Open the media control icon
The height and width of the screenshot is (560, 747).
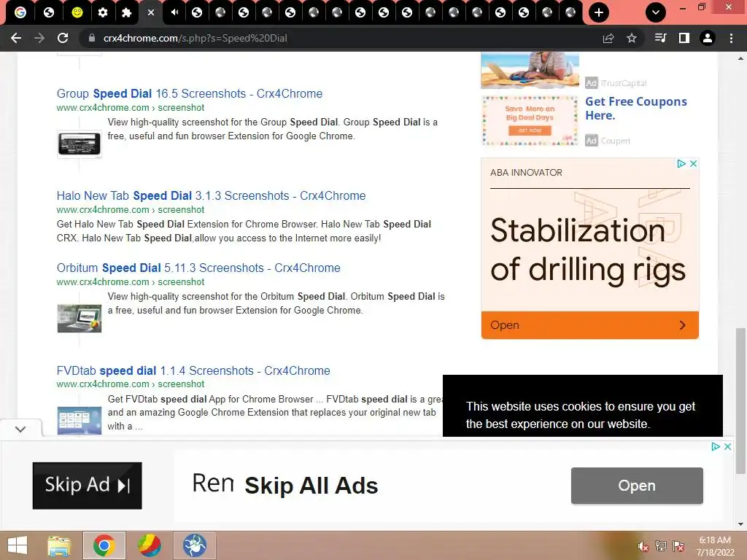coord(660,38)
